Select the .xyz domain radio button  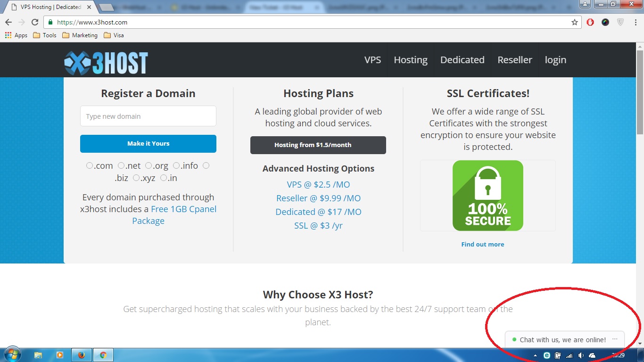click(x=136, y=178)
